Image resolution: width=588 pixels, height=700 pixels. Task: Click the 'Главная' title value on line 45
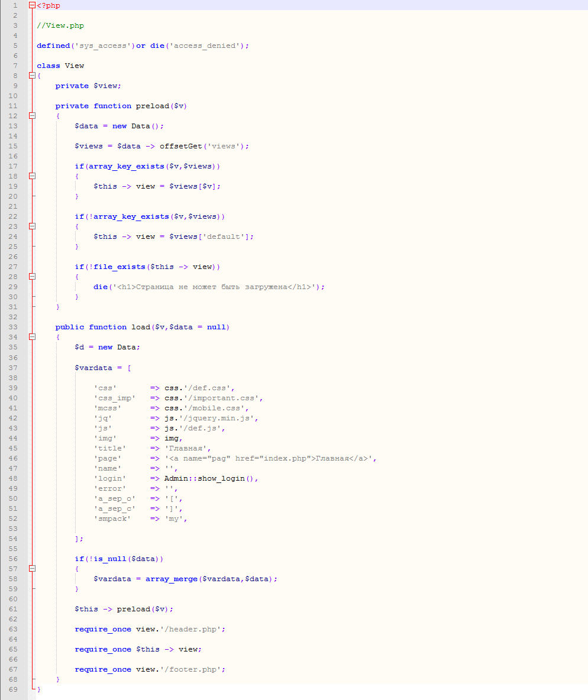(x=185, y=448)
